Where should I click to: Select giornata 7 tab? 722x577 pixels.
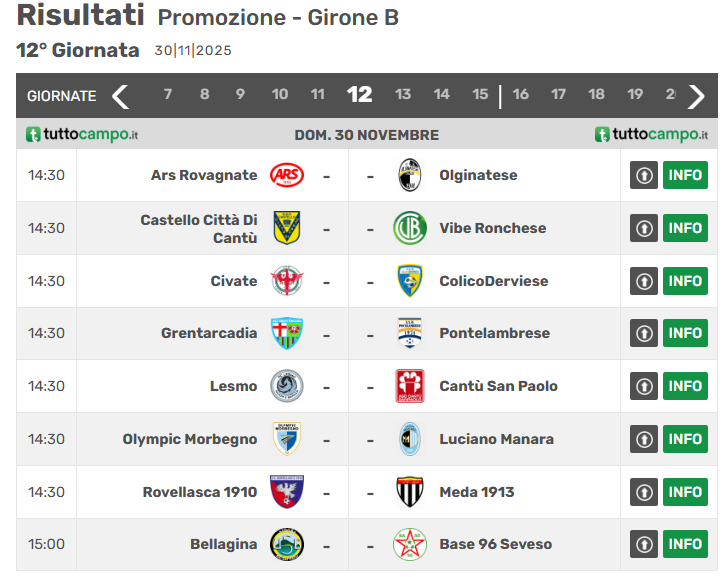(167, 95)
